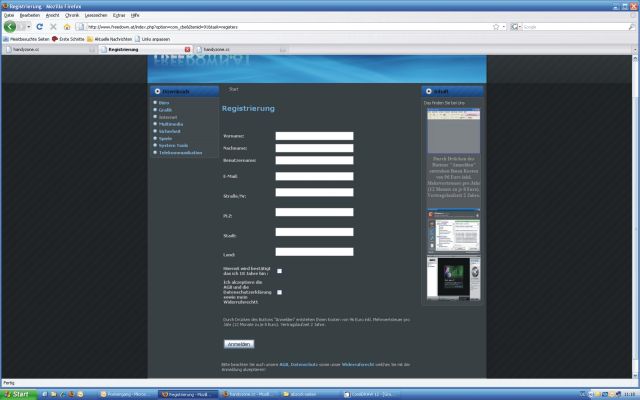This screenshot has width=640, height=400.
Task: Click the Downloads panel header icon
Action: point(158,91)
